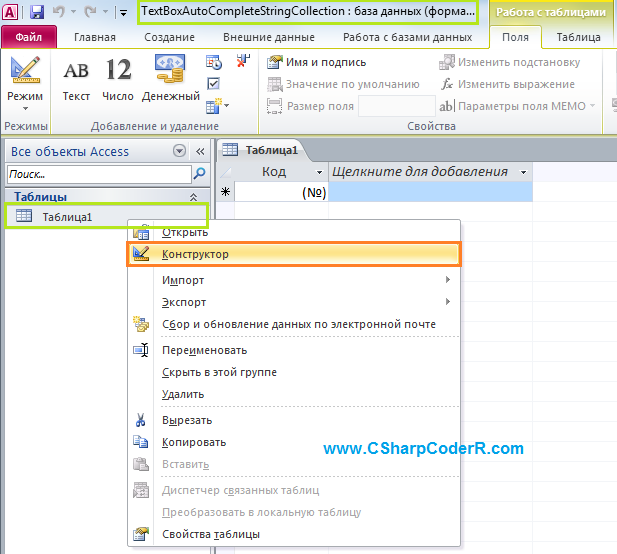Choose Свойства таблицы in context menu
617x554 pixels.
[294, 534]
